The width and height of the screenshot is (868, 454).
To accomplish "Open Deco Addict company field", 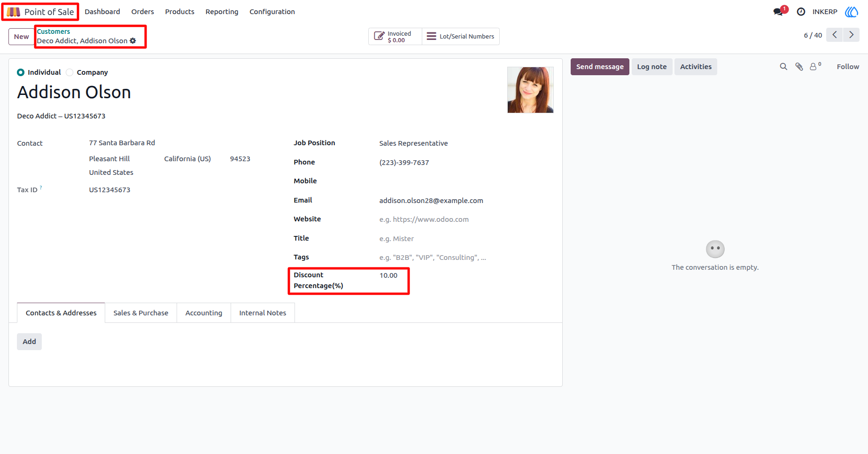I will pos(61,116).
